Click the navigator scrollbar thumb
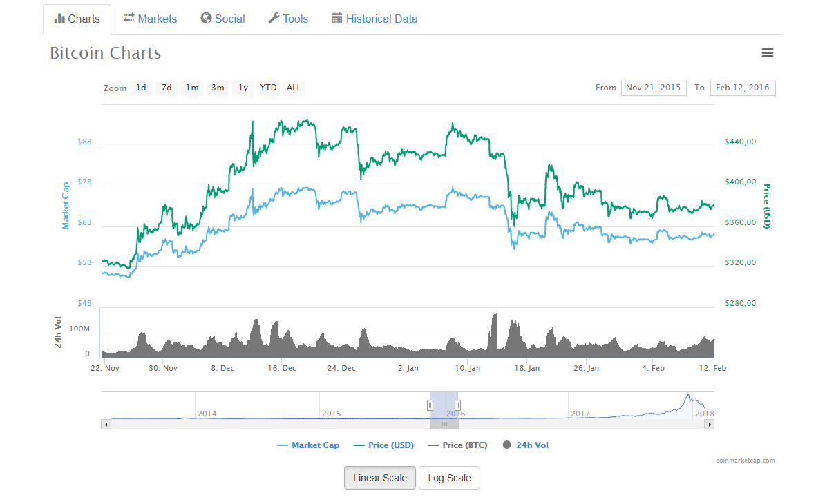This screenshot has height=504, width=816. (x=444, y=425)
